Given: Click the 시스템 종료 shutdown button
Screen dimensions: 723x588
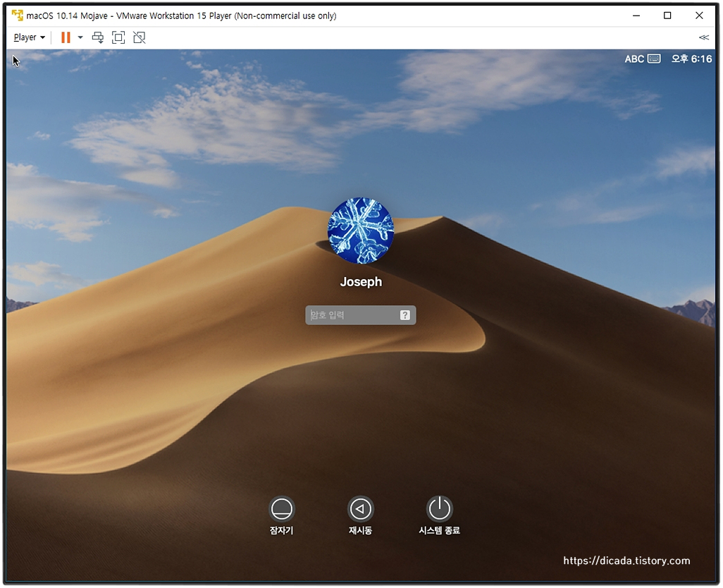Looking at the screenshot, I should [x=440, y=508].
